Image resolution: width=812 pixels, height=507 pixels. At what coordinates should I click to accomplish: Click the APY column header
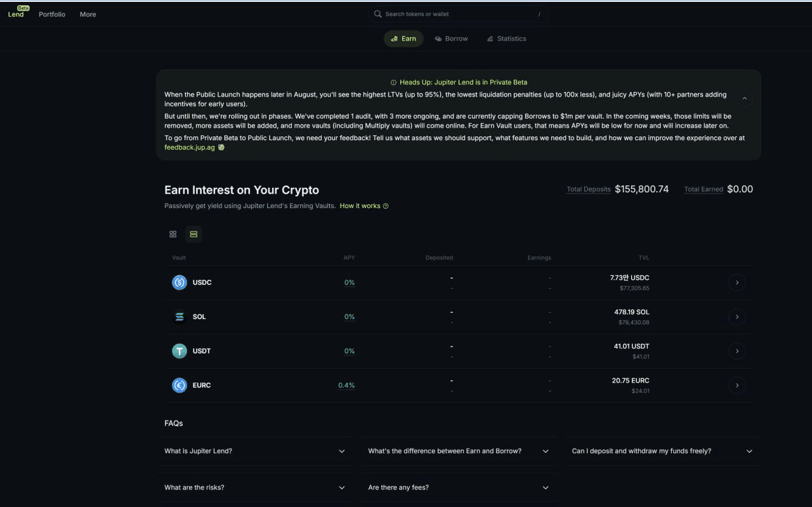click(x=349, y=258)
